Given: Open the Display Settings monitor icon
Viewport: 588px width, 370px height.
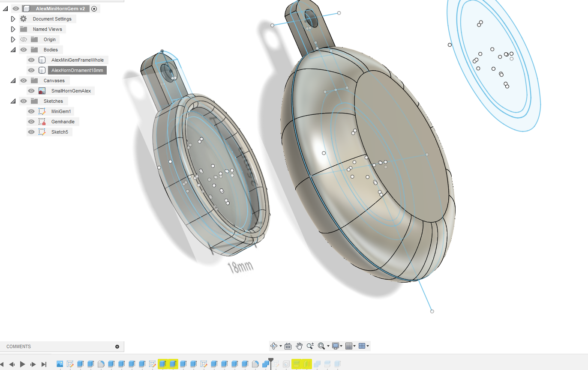Looking at the screenshot, I should [x=336, y=346].
